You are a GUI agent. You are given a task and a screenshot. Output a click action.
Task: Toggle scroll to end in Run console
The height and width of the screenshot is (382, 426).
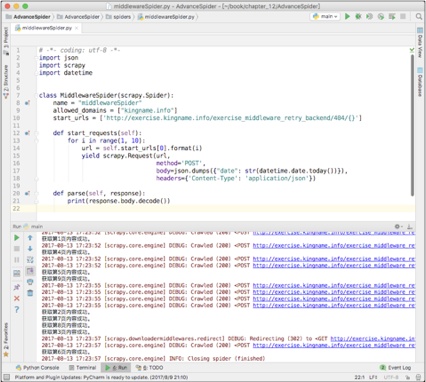coord(30,271)
